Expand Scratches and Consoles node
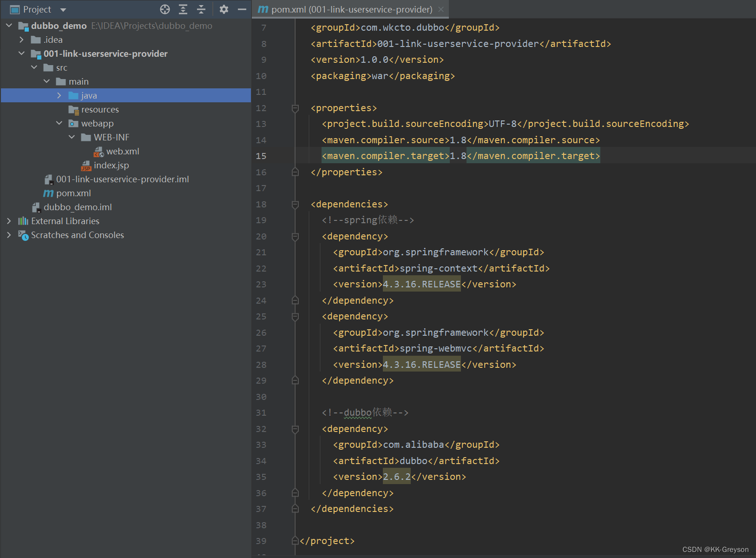 tap(9, 235)
